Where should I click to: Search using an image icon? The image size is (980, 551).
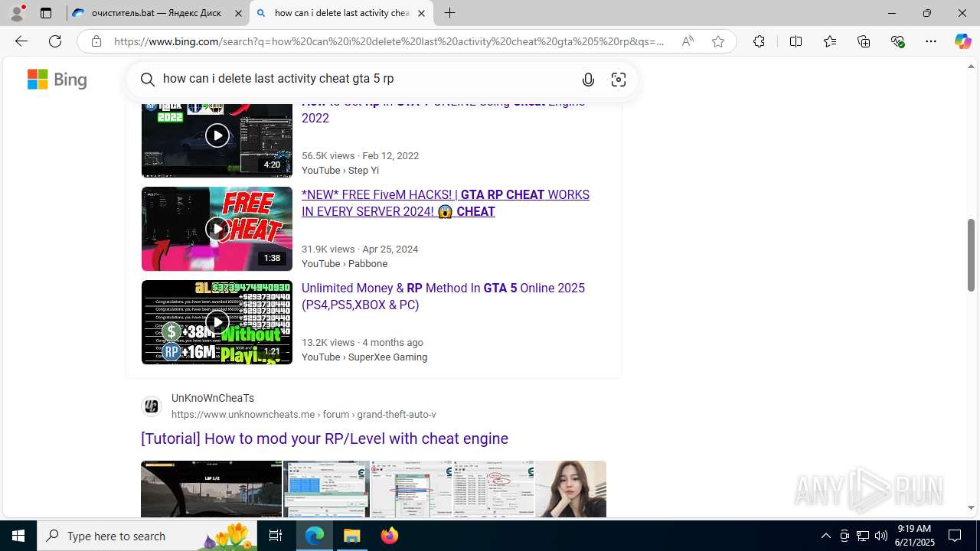(619, 80)
